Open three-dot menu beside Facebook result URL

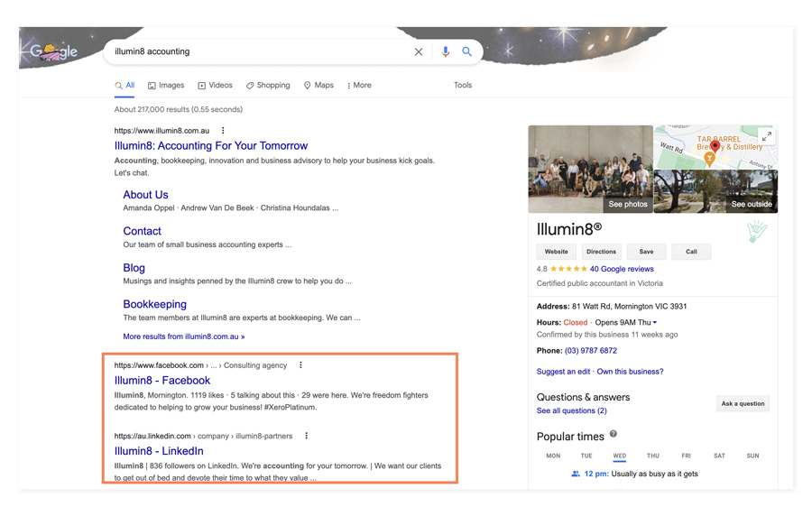300,364
